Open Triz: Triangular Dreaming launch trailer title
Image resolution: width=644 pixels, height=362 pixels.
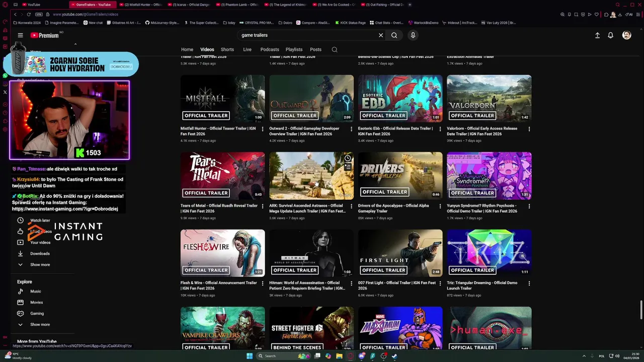point(482,286)
